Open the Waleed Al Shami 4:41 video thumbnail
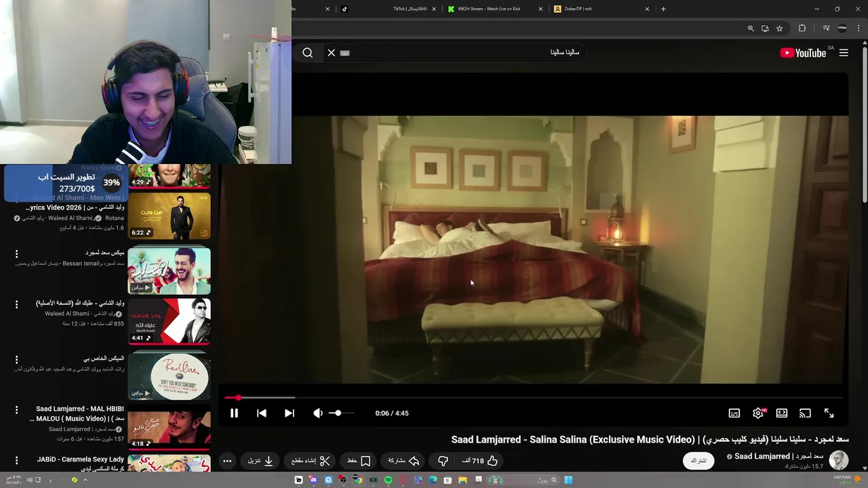 [x=170, y=322]
